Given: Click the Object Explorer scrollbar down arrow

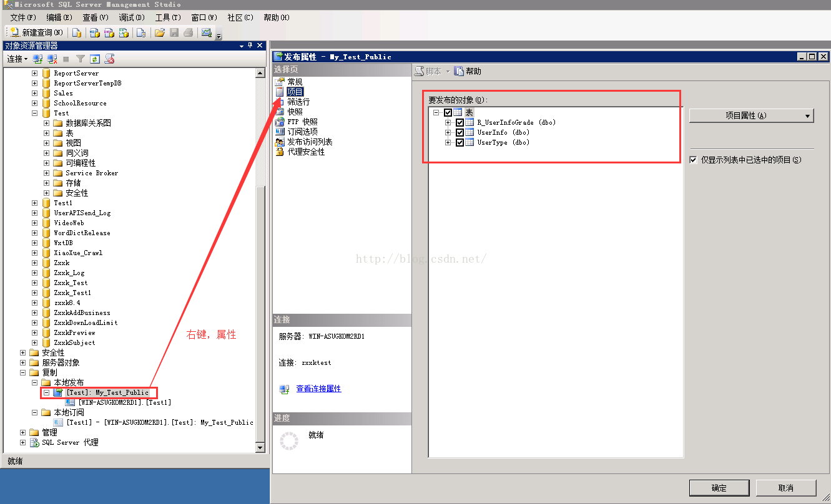Looking at the screenshot, I should (x=260, y=447).
